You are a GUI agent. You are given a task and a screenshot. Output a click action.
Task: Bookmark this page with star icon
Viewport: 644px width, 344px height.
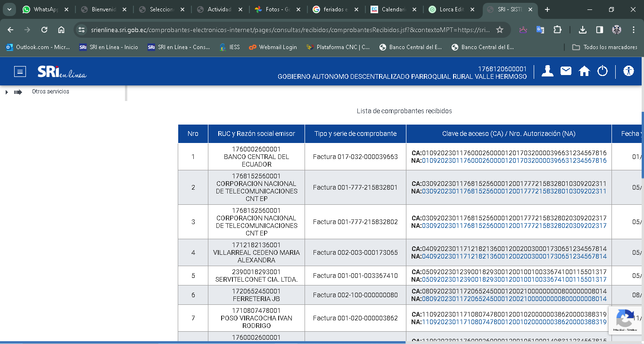point(500,30)
